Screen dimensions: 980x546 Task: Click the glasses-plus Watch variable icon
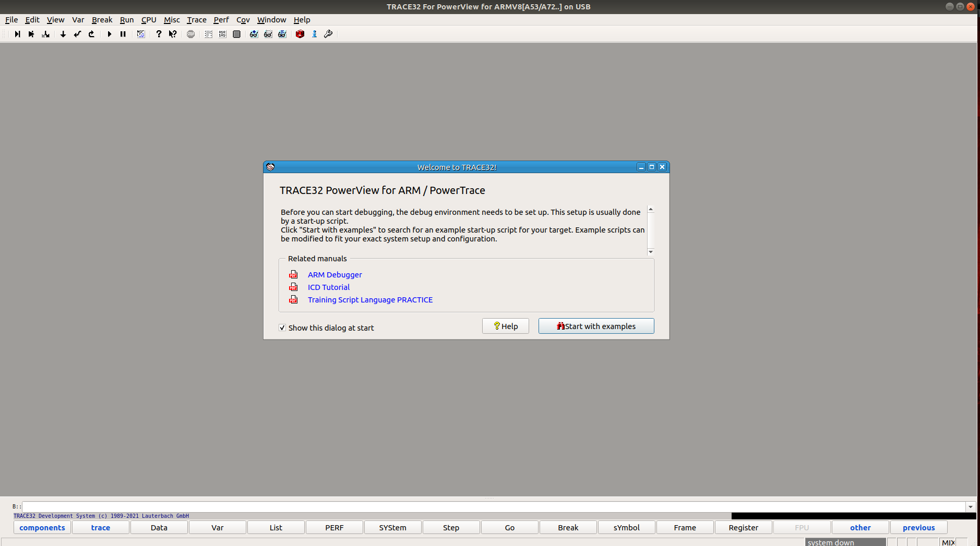coord(254,34)
